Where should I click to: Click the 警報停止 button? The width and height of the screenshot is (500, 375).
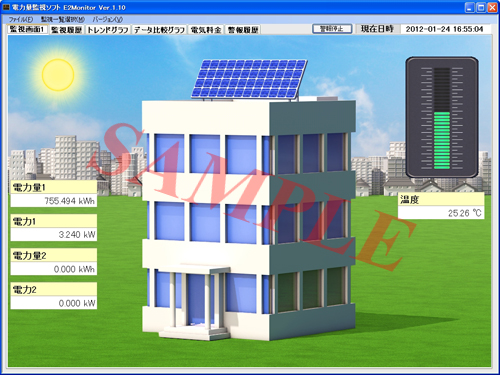click(332, 29)
